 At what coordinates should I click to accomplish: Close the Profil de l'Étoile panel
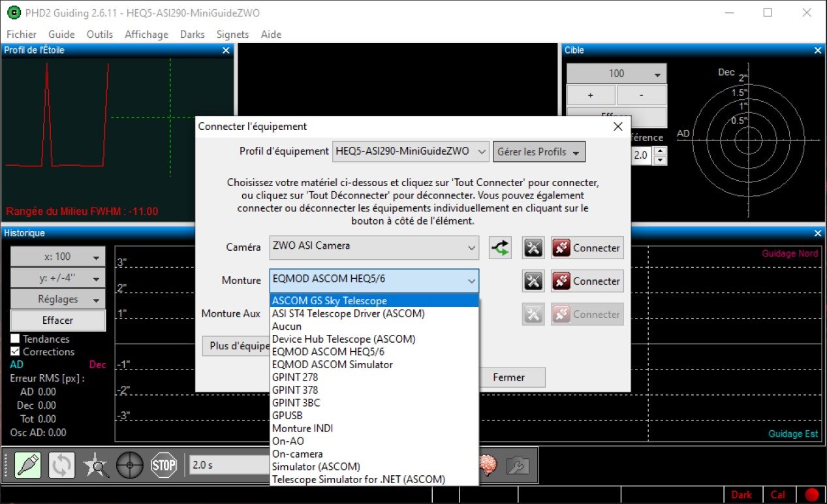pos(226,50)
